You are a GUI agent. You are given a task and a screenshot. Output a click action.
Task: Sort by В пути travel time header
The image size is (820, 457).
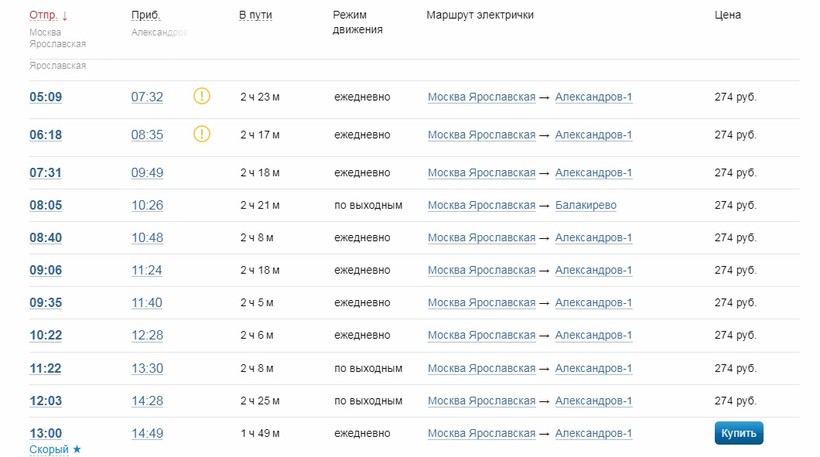(255, 16)
